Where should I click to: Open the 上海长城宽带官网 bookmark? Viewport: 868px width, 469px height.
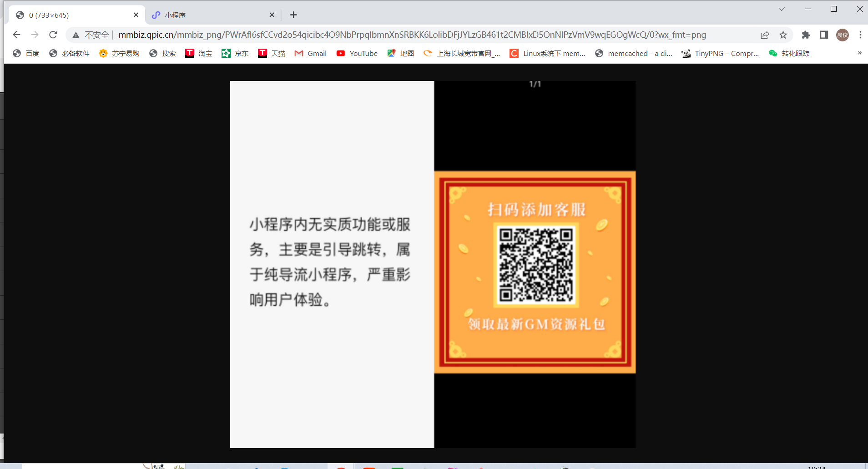462,53
